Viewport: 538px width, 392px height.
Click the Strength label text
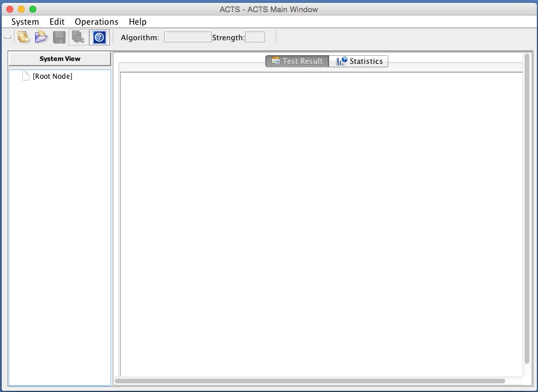(x=228, y=37)
